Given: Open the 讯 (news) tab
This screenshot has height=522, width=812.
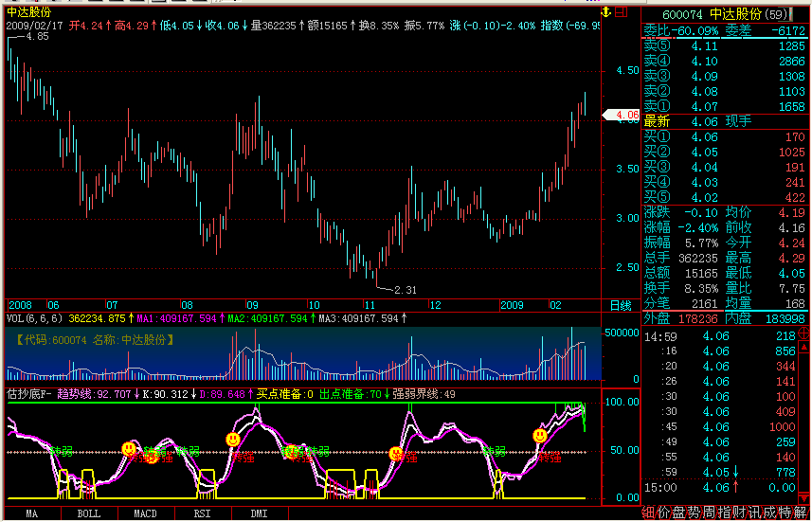Looking at the screenshot, I should click(x=755, y=513).
